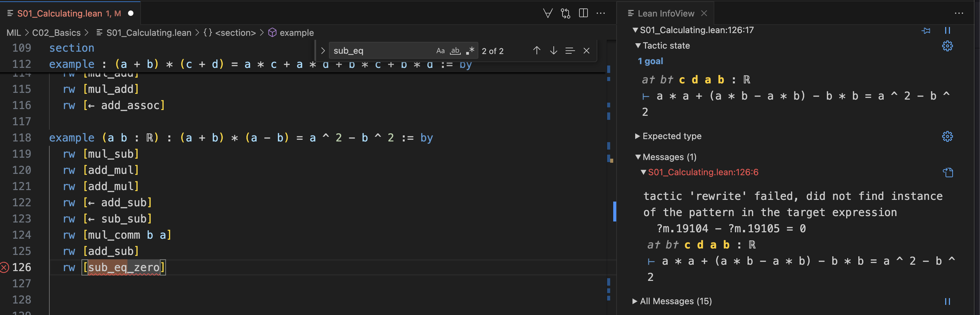
Task: Expand the All Messages (15) section
Action: [x=635, y=301]
